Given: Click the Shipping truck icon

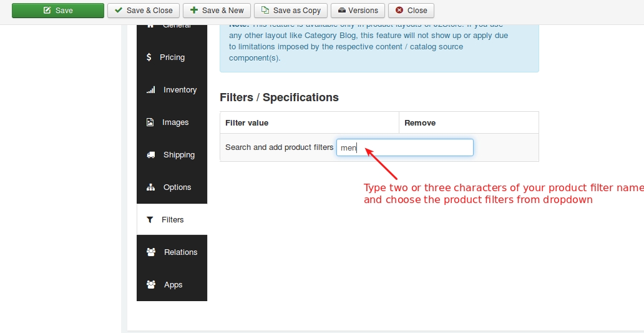Looking at the screenshot, I should click(x=150, y=155).
